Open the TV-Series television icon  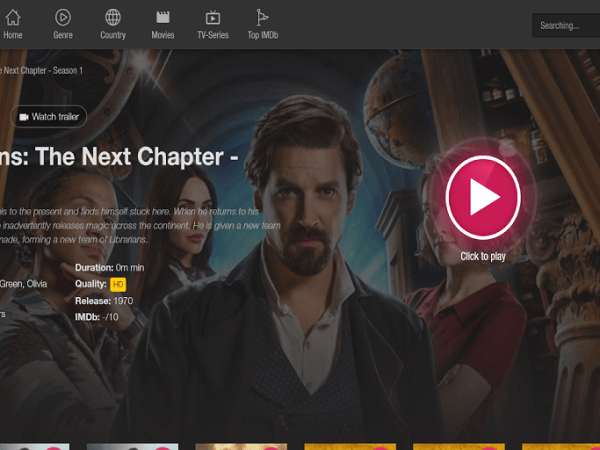(x=213, y=18)
